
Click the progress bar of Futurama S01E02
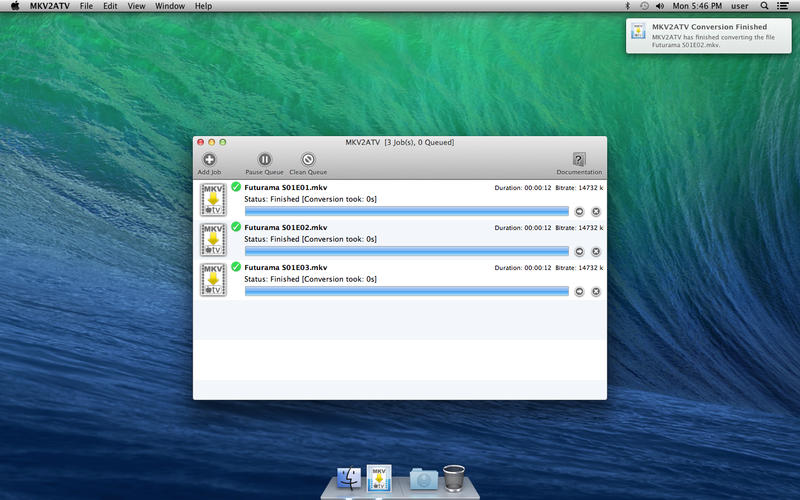tap(406, 251)
